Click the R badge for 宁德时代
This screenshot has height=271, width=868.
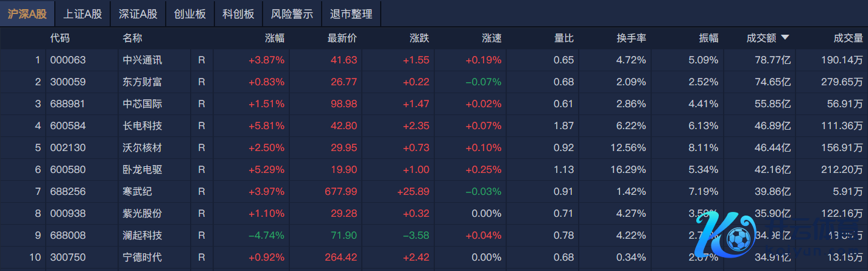[x=202, y=258]
